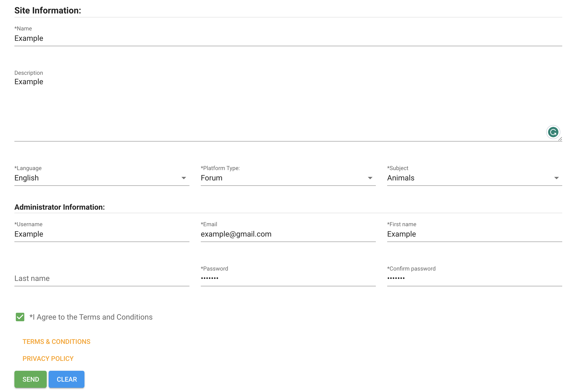The image size is (587, 392).
Task: Click the Grammarly icon in description field
Action: coord(553,132)
